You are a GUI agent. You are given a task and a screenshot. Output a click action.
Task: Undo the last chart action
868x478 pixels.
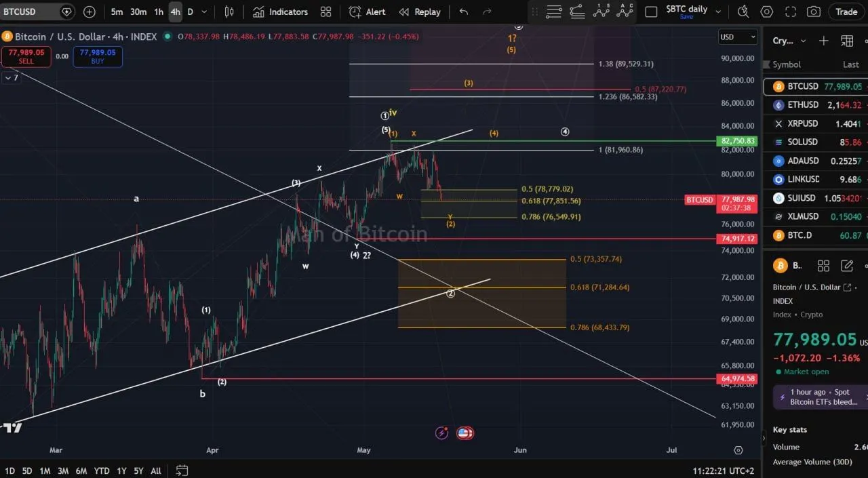pos(464,12)
